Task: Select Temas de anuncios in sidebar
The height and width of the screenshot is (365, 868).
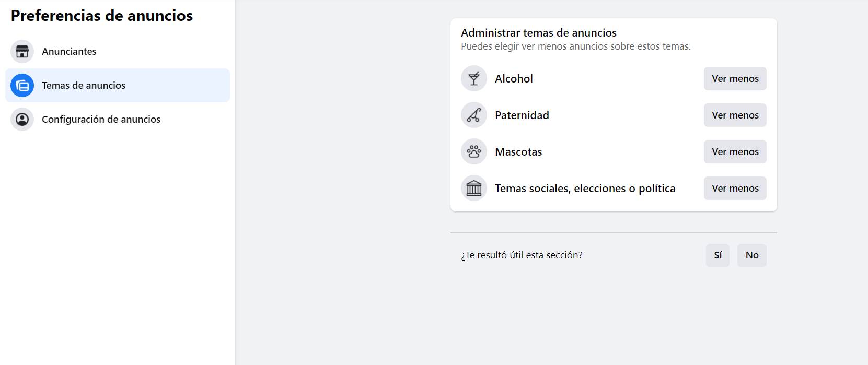Action: pyautogui.click(x=84, y=86)
